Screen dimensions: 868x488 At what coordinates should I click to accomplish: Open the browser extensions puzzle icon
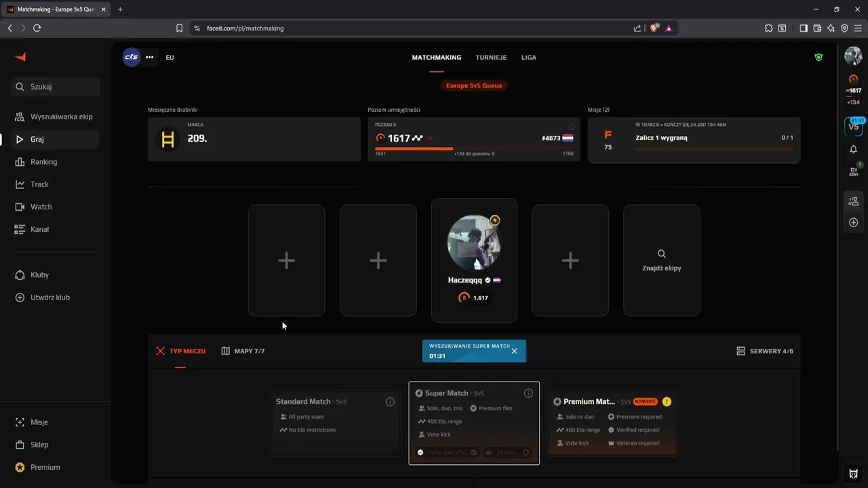(x=768, y=28)
